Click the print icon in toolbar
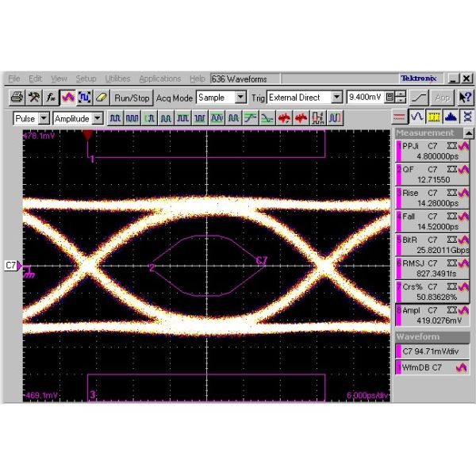Image resolution: width=476 pixels, height=476 pixels. (x=17, y=98)
